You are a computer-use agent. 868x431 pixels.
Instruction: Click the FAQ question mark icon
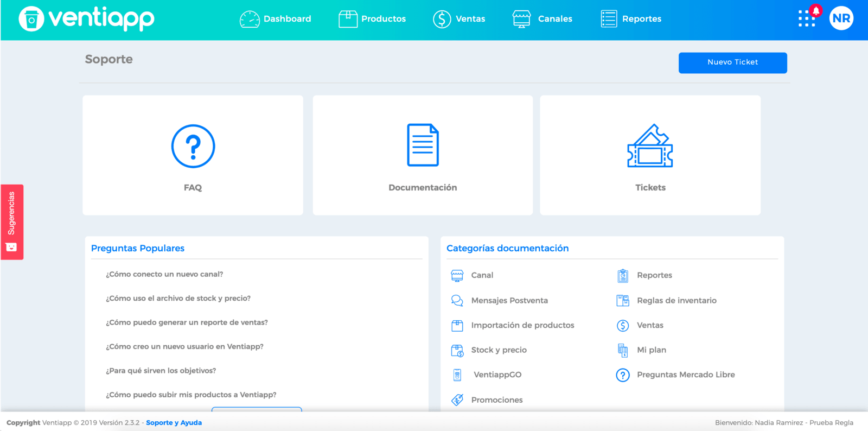coord(193,146)
